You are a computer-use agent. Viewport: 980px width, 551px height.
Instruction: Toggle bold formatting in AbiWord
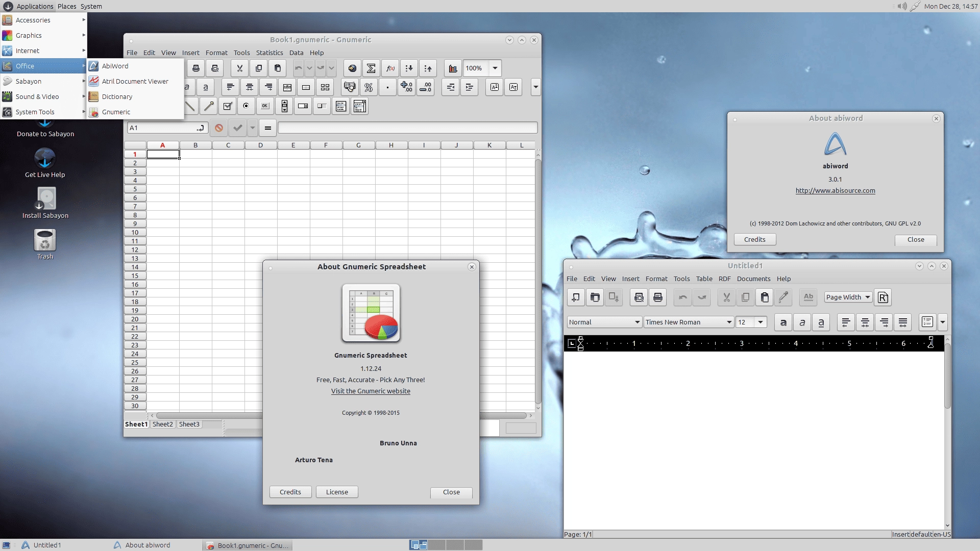(783, 322)
